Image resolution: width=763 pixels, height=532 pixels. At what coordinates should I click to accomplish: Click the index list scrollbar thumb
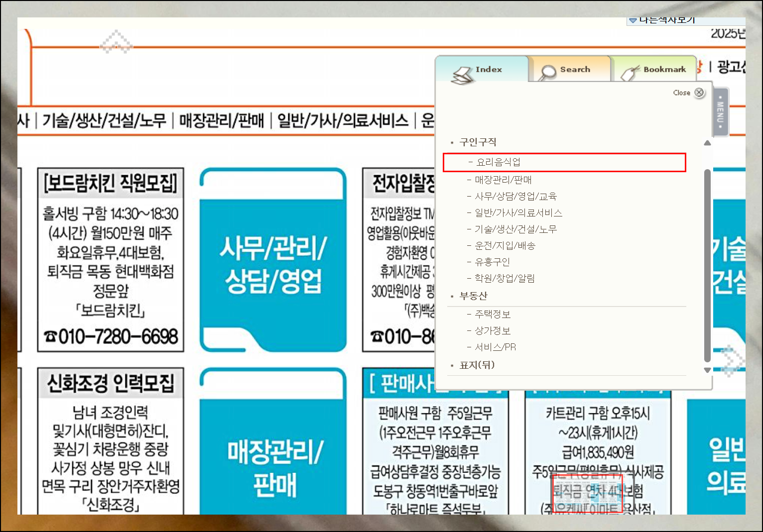707,265
